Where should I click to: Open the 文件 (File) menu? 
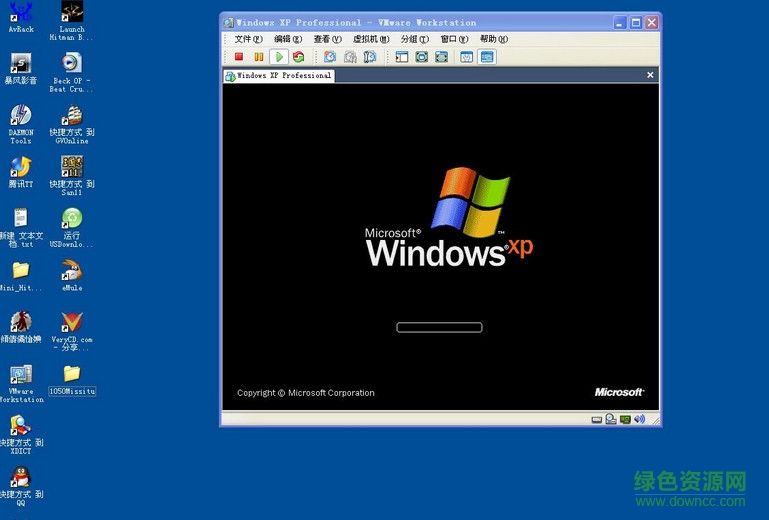coord(248,39)
